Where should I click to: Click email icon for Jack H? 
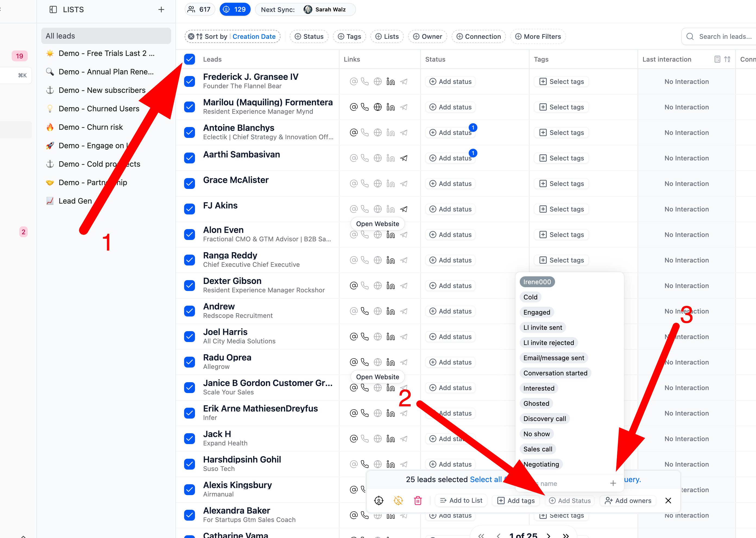354,439
